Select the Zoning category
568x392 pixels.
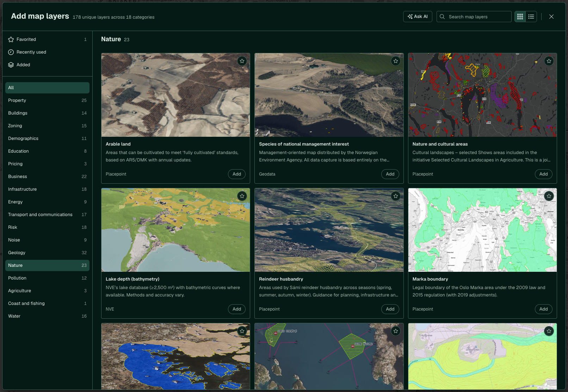[47, 126]
